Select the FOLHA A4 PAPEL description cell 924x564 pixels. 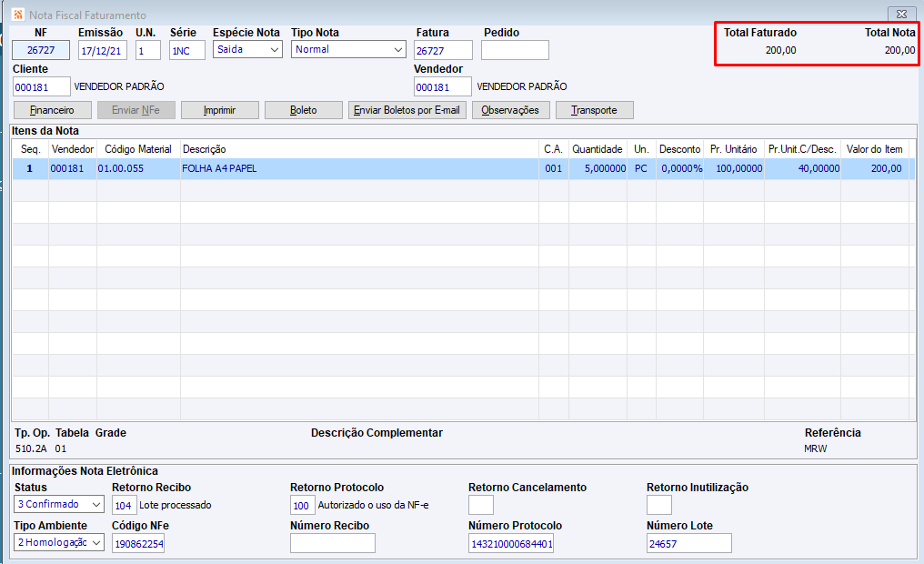tap(359, 168)
